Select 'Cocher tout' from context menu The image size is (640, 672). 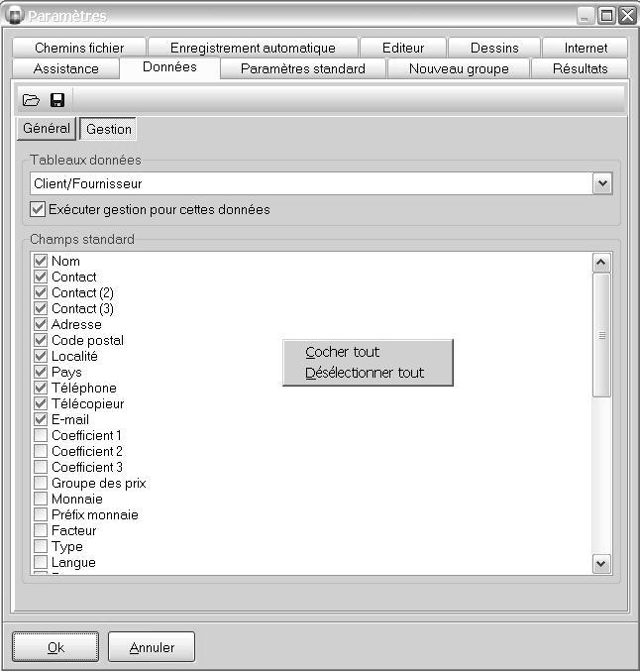coord(368,352)
